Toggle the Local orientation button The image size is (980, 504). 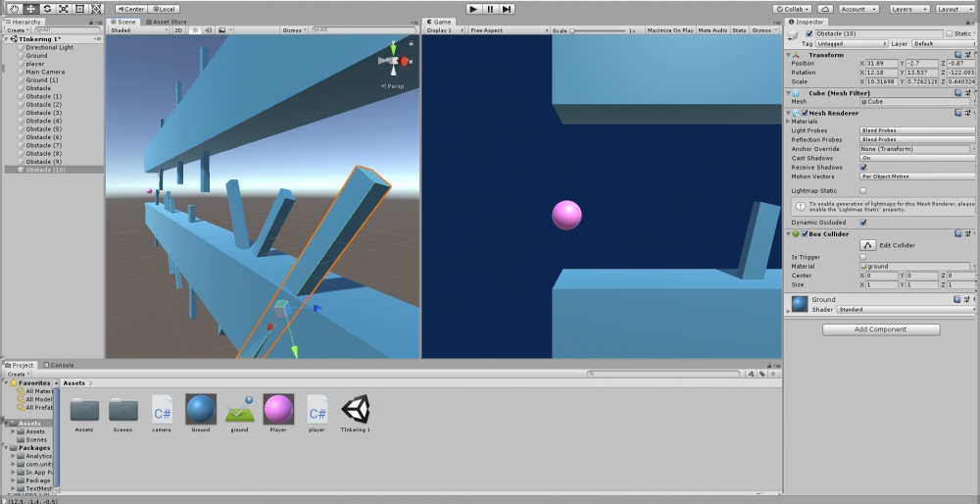[163, 10]
